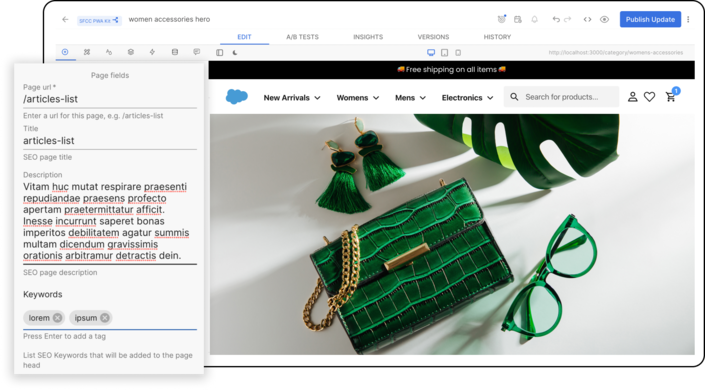
Task: Click the green accessories hero image
Action: pyautogui.click(x=452, y=234)
